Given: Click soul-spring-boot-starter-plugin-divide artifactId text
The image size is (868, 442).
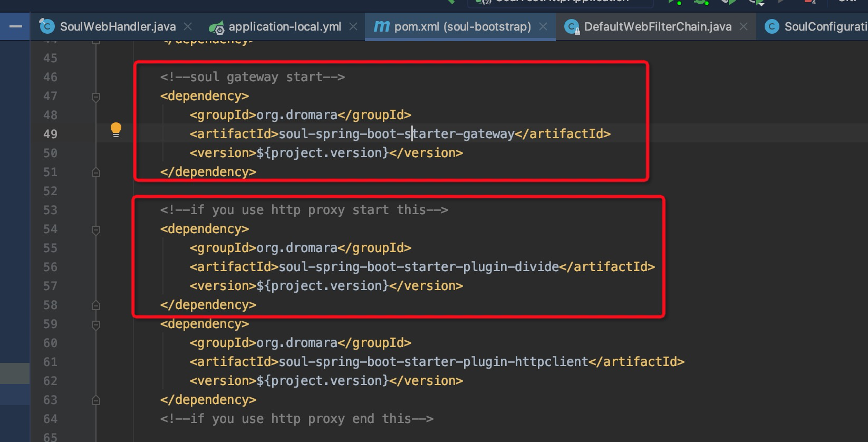Looking at the screenshot, I should click(419, 267).
